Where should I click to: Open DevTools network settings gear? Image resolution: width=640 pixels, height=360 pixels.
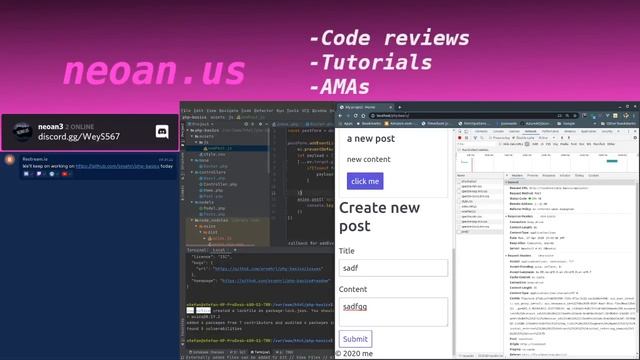pyautogui.click(x=635, y=138)
